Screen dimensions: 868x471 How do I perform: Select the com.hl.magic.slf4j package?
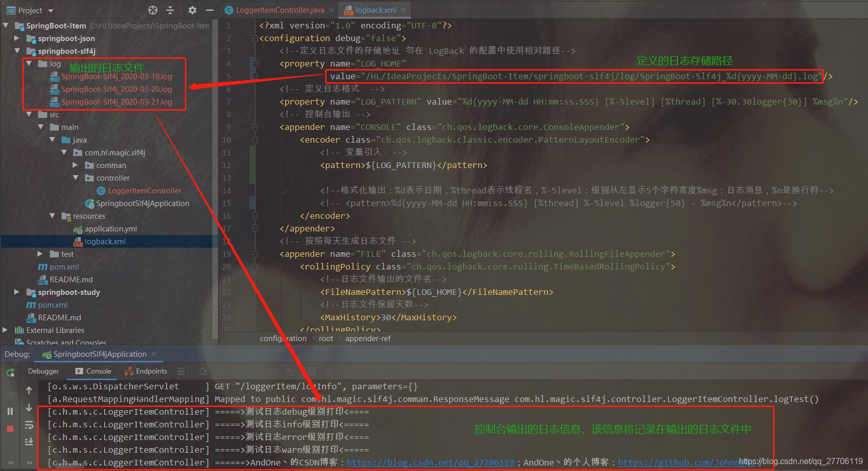click(110, 152)
